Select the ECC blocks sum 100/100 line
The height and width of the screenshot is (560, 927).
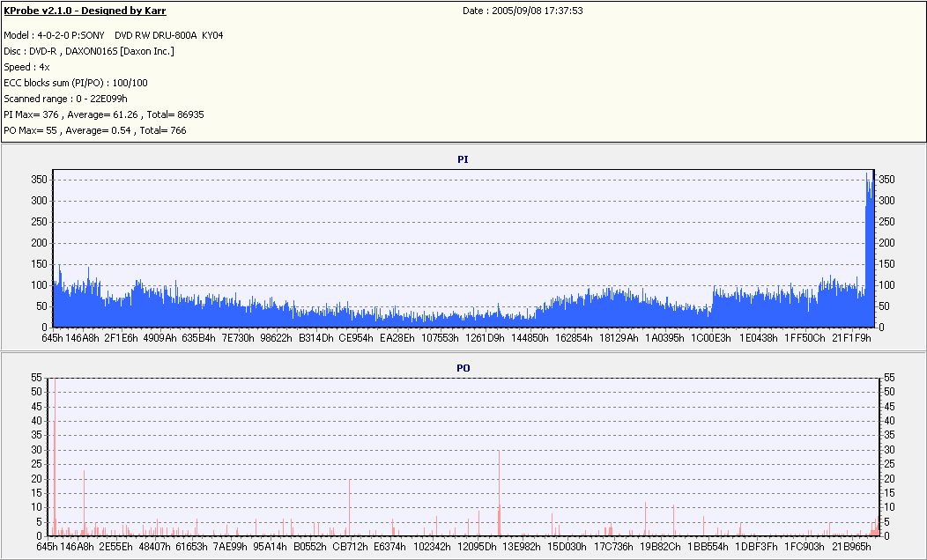pos(76,84)
